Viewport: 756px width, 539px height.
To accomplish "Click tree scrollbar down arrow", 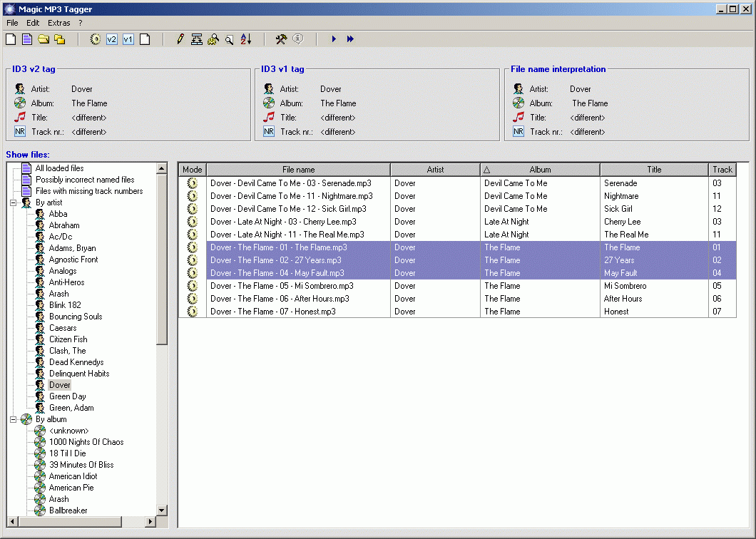I will pos(161,510).
